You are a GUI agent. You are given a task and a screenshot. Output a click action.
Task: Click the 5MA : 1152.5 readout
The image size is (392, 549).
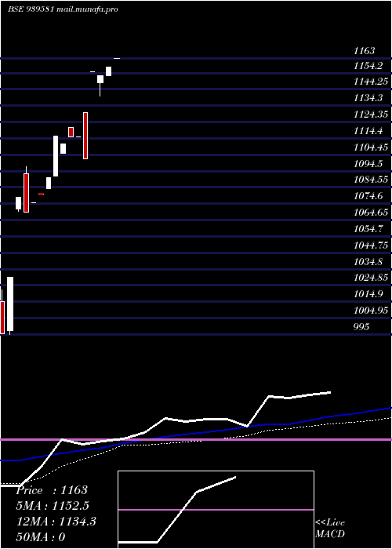click(53, 506)
